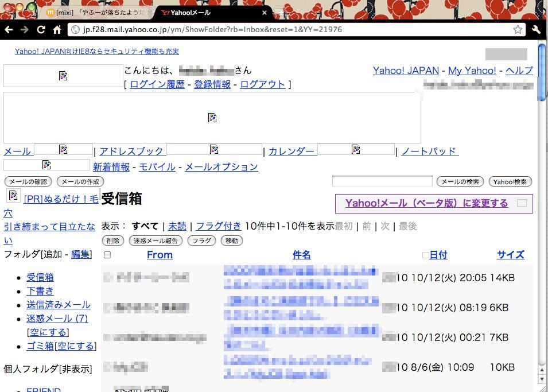
Task: Open 迷惑メール (7) folder
Action: [x=57, y=319]
